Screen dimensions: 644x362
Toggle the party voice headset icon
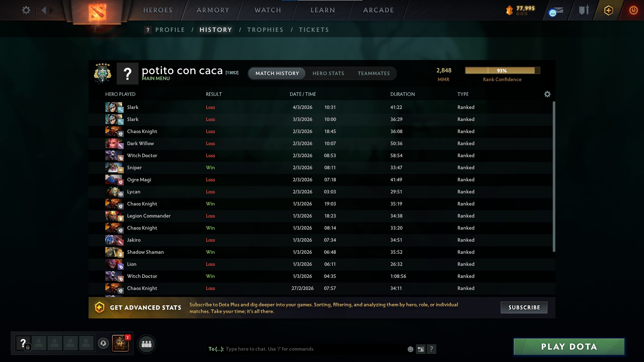103,343
